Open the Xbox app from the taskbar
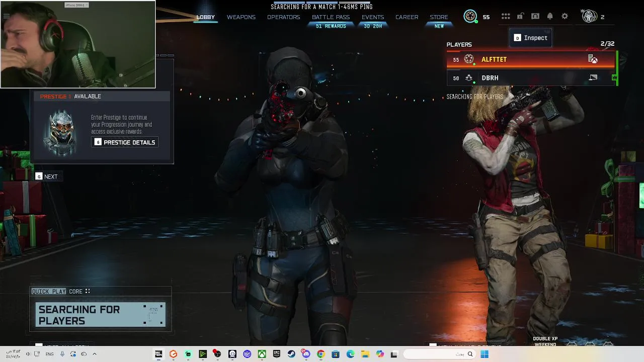Image resolution: width=644 pixels, height=362 pixels. pyautogui.click(x=262, y=354)
